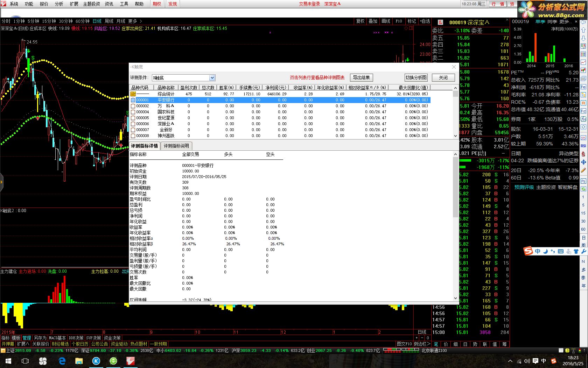The image size is (588, 368).
Task: Open the volume control in system tray
Action: (x=527, y=361)
